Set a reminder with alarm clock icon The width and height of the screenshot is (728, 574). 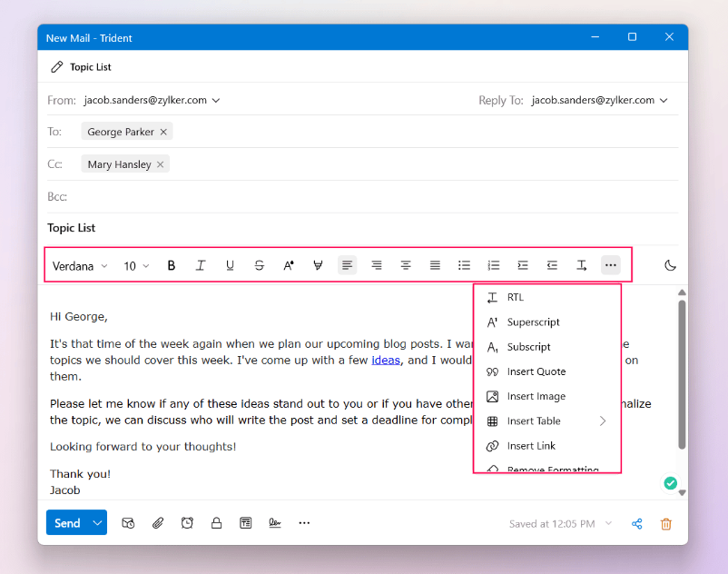click(187, 523)
